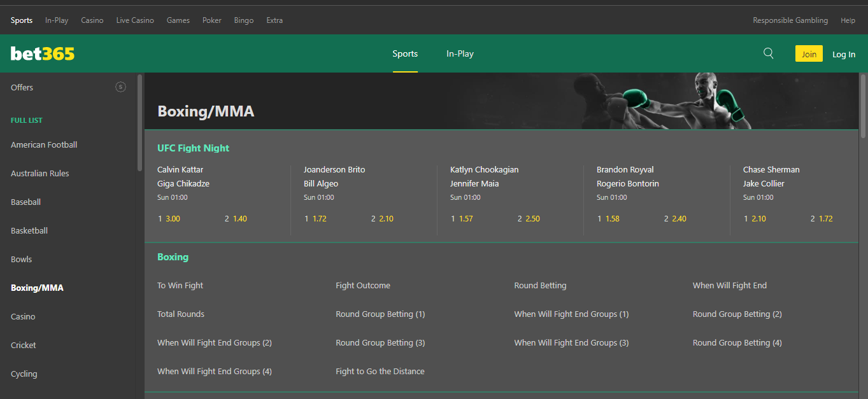The height and width of the screenshot is (399, 868).
Task: Click the Offers dollar badge icon
Action: pos(120,87)
